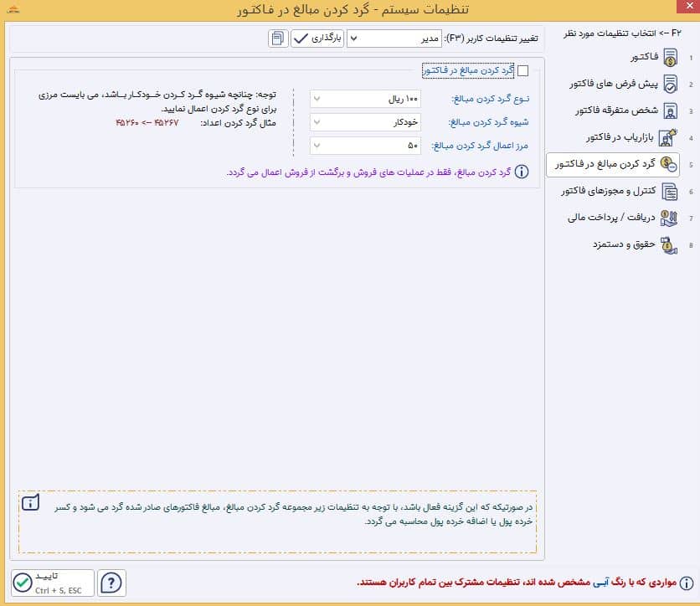Click the description text in the dashed box

[x=294, y=514]
